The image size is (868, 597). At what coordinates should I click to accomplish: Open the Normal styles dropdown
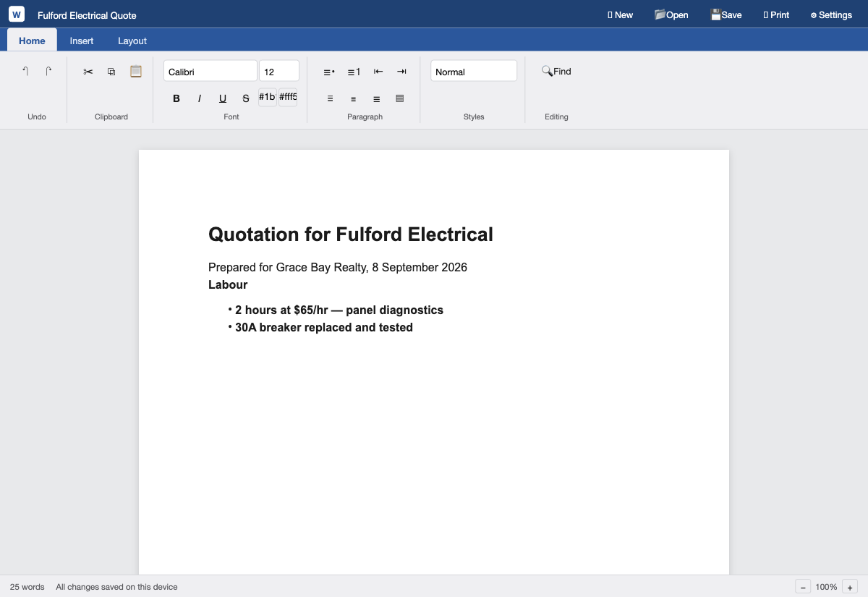pos(474,71)
